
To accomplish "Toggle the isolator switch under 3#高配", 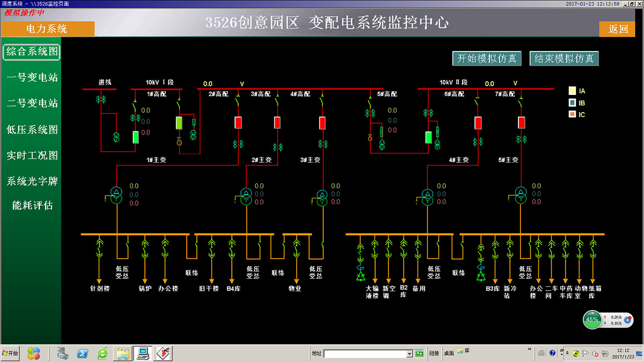I will tap(277, 101).
